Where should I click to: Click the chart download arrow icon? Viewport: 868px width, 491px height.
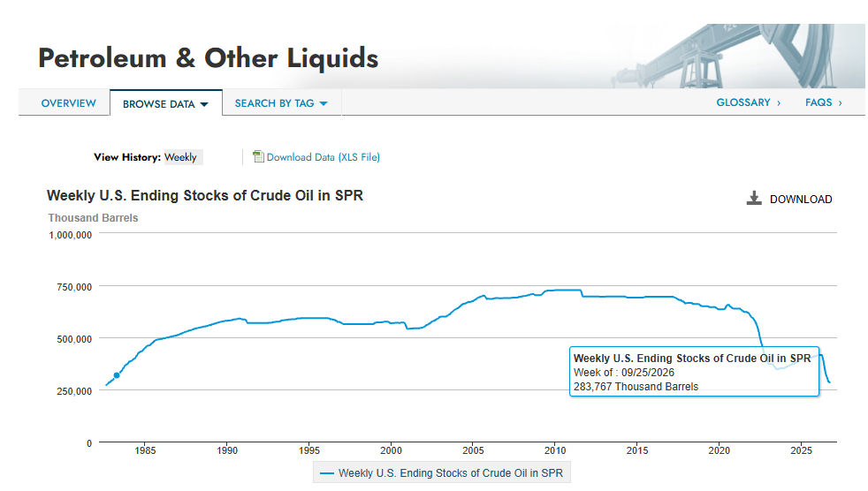coord(754,199)
